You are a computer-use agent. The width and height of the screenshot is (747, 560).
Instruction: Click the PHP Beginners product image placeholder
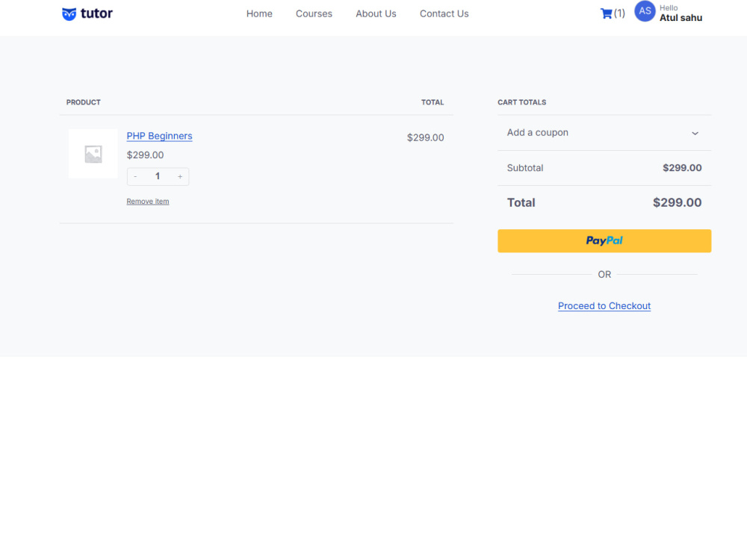point(93,154)
